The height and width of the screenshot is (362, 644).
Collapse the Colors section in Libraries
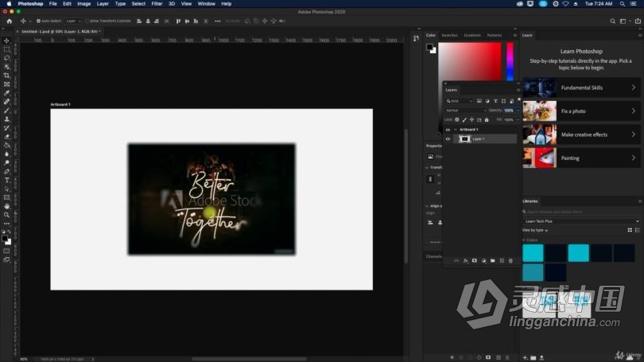tap(524, 240)
